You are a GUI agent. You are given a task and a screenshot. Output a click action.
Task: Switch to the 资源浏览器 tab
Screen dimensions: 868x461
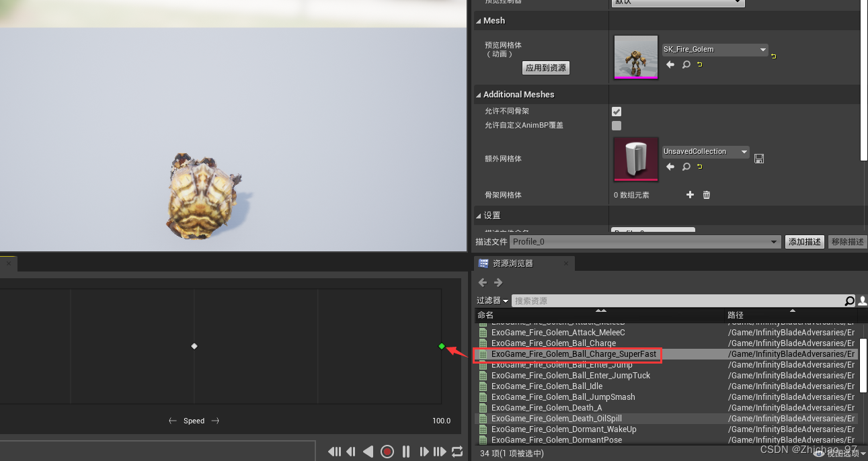pyautogui.click(x=524, y=263)
